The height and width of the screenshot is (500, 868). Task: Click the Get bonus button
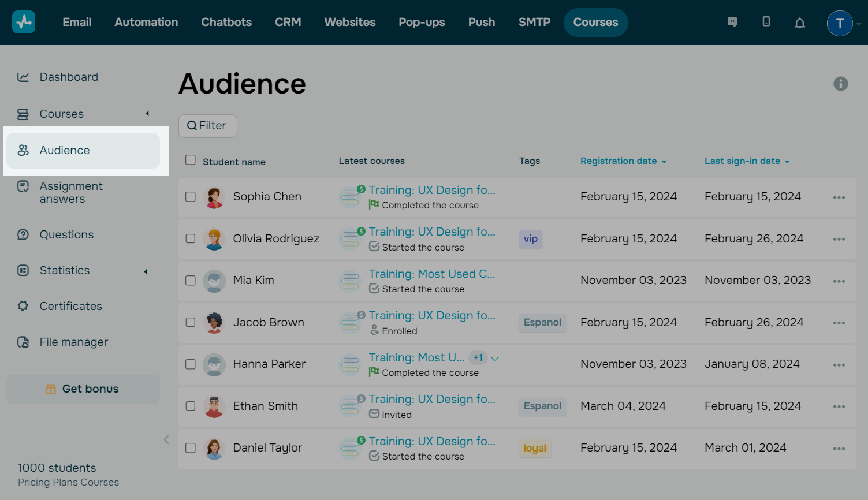[x=83, y=389]
